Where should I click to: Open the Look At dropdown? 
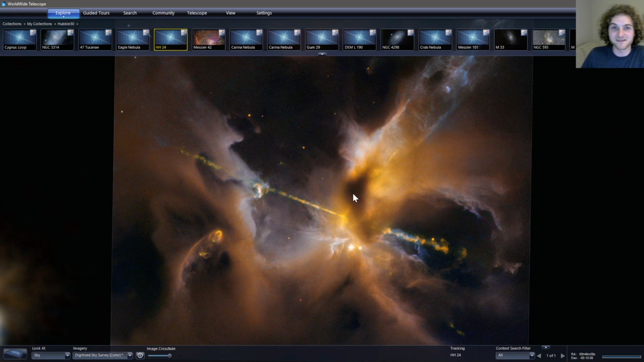[67, 355]
